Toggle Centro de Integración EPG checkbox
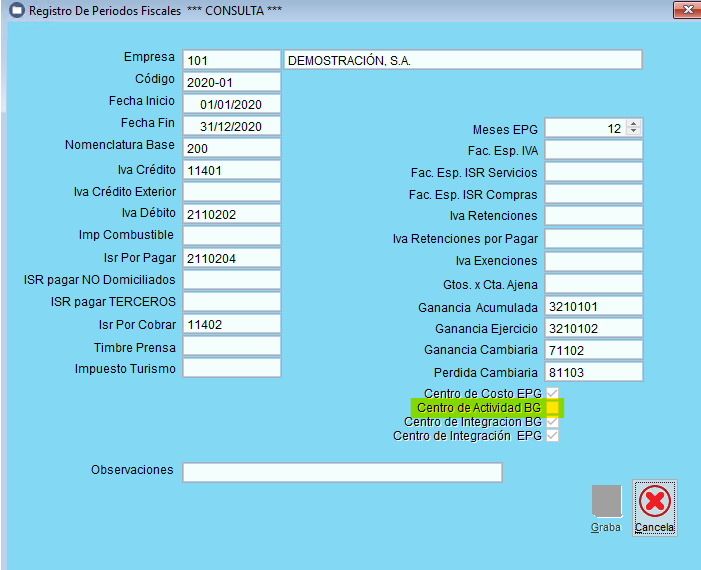The height and width of the screenshot is (570, 701). coord(552,436)
